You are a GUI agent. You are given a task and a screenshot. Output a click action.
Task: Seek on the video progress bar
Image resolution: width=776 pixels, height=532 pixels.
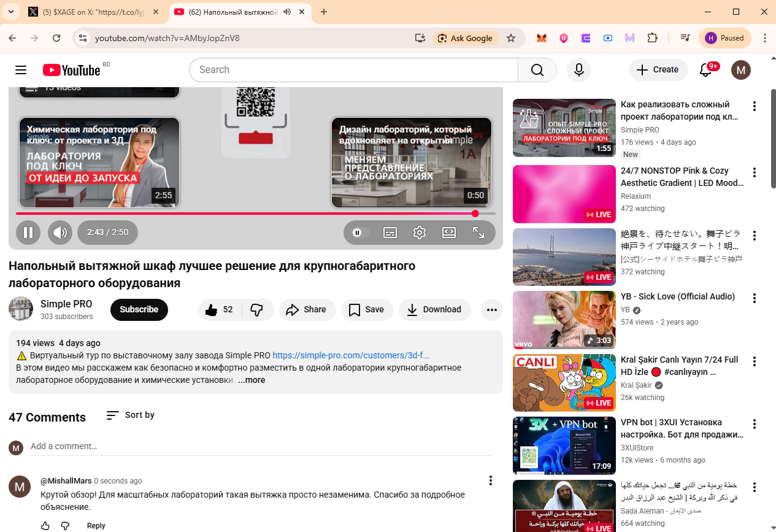256,214
